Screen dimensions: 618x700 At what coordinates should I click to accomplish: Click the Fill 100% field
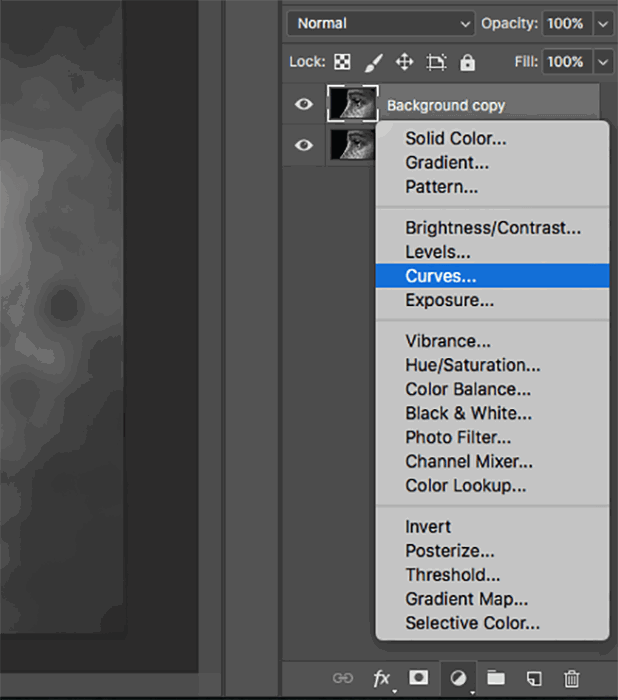click(567, 62)
